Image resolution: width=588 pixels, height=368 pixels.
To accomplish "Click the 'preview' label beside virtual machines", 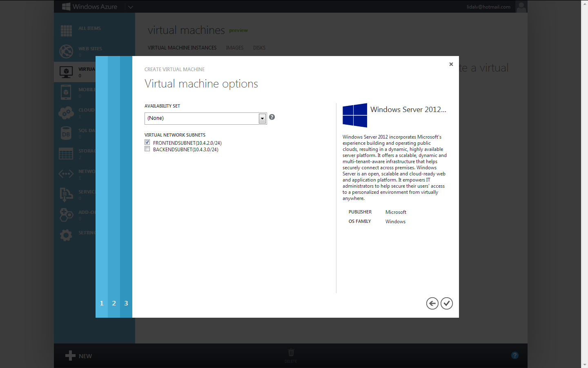I will pyautogui.click(x=238, y=30).
